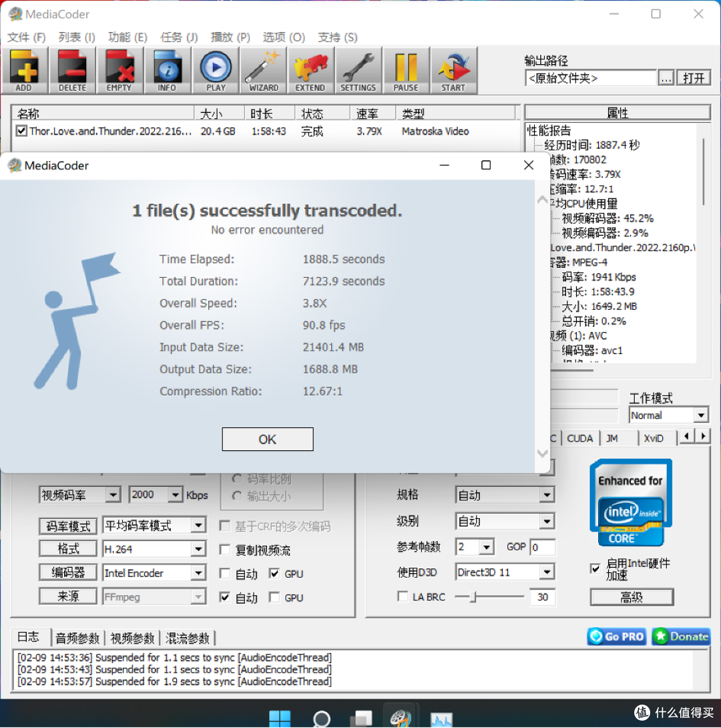Screen dimensions: 721x728
Task: Open the performance monitor taskbar icon
Action: click(x=441, y=718)
